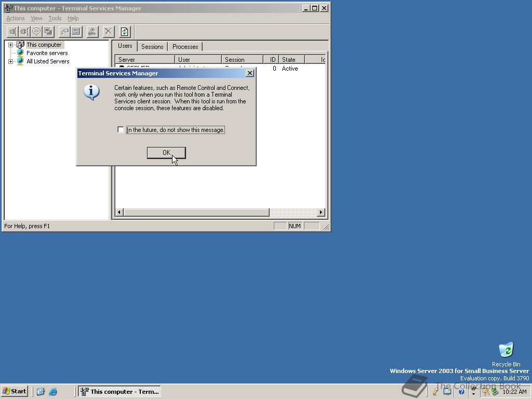Click the pencil icon in system tray

[x=435, y=392]
